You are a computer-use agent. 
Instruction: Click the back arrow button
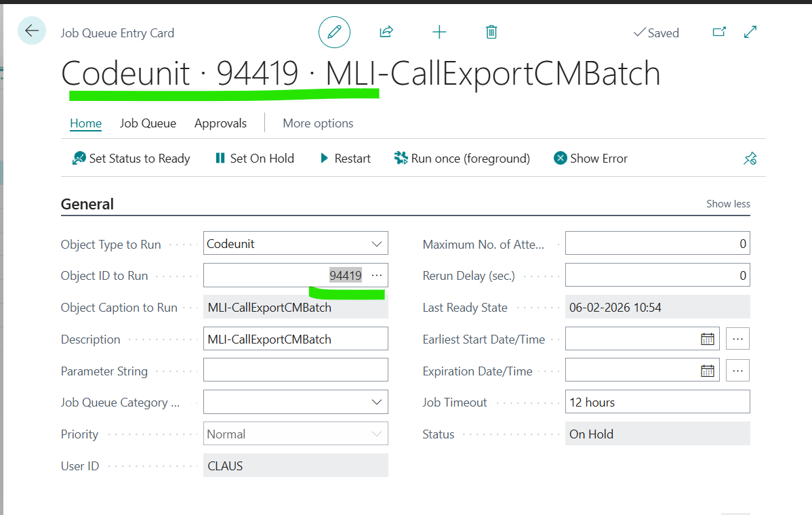click(x=32, y=31)
